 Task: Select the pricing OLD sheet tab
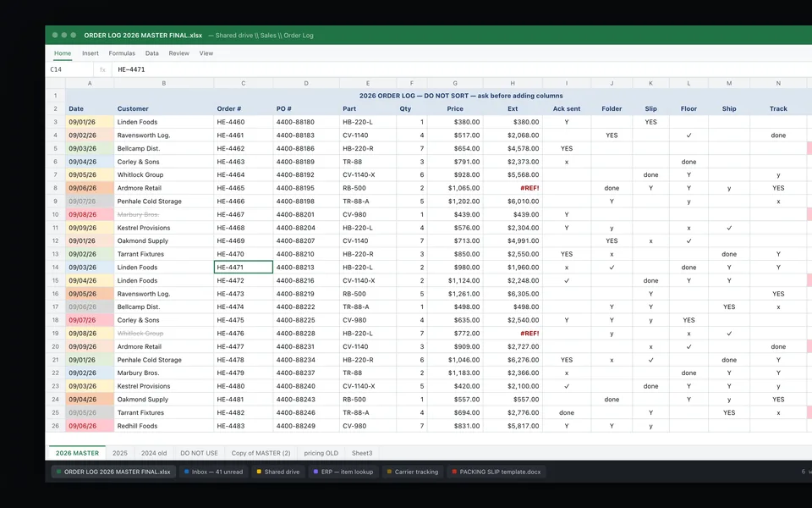pyautogui.click(x=321, y=453)
